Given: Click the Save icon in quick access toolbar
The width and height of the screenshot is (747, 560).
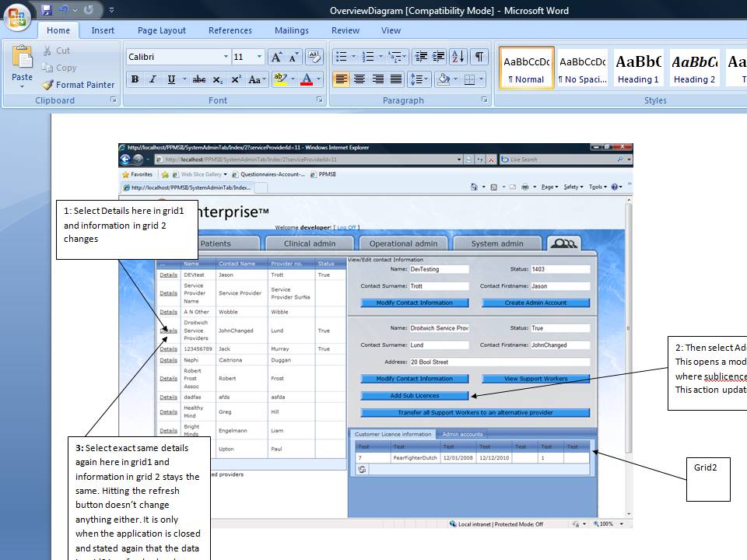Looking at the screenshot, I should pyautogui.click(x=46, y=9).
